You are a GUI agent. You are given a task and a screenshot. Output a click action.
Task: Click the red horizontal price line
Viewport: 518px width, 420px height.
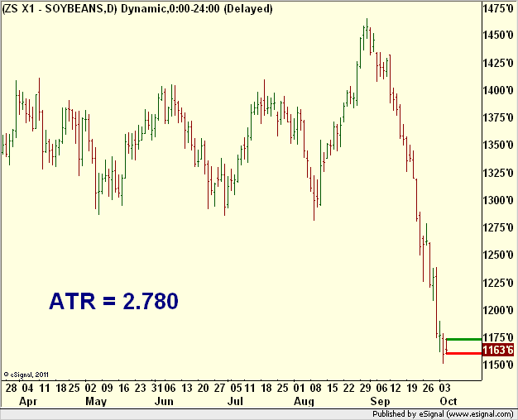point(464,353)
